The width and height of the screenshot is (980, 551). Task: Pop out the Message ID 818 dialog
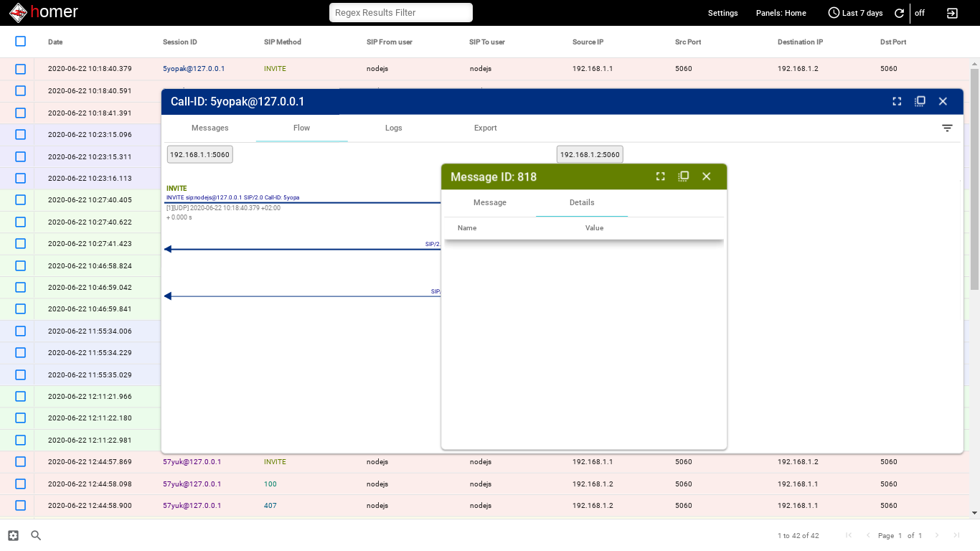(683, 176)
